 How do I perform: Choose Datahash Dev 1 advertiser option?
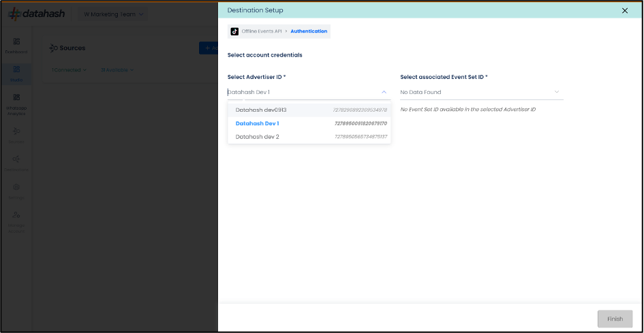[x=309, y=123]
